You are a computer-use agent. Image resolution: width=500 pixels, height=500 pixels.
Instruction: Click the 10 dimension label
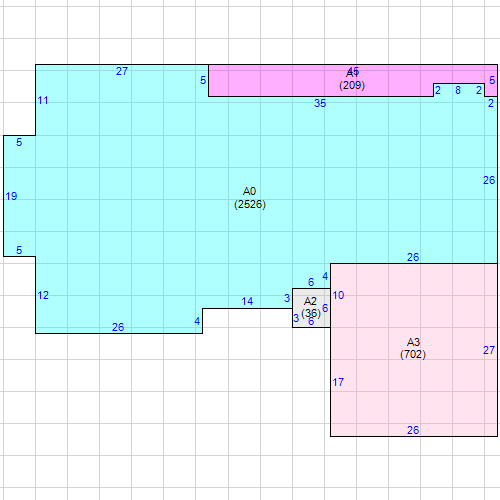click(338, 295)
